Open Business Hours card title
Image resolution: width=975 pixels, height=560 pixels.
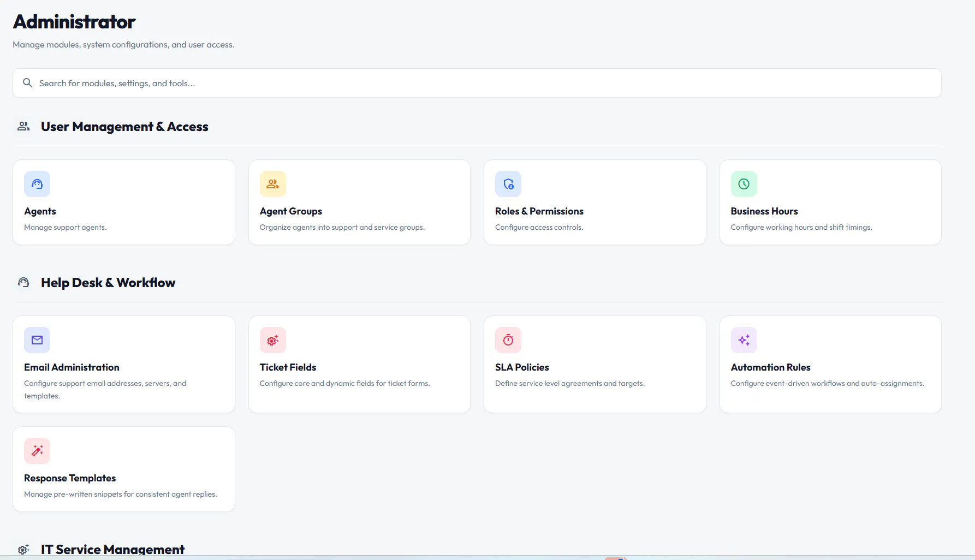coord(764,211)
